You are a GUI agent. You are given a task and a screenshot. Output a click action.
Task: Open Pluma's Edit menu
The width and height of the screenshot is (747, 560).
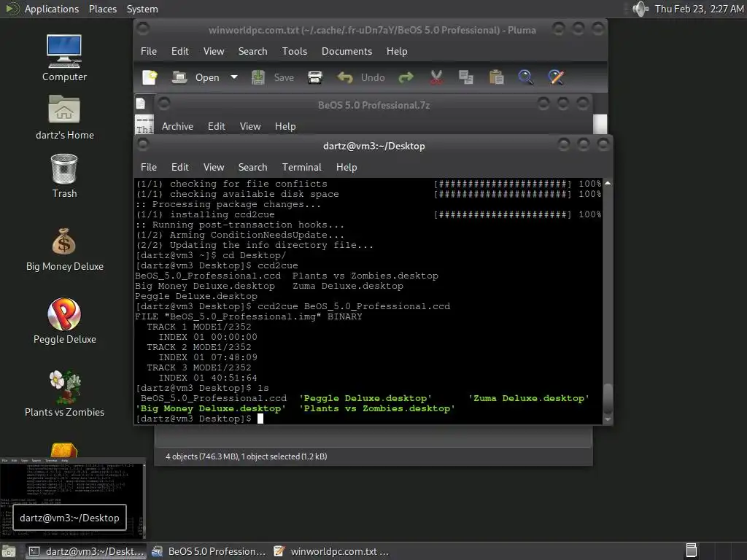(x=179, y=52)
